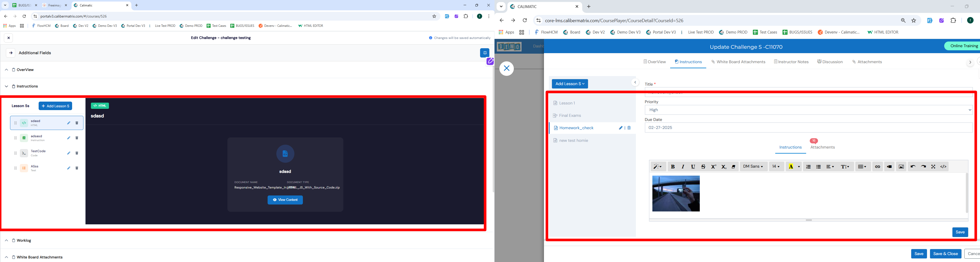
Task: Open the Instructor Notes tab
Action: pyautogui.click(x=791, y=62)
